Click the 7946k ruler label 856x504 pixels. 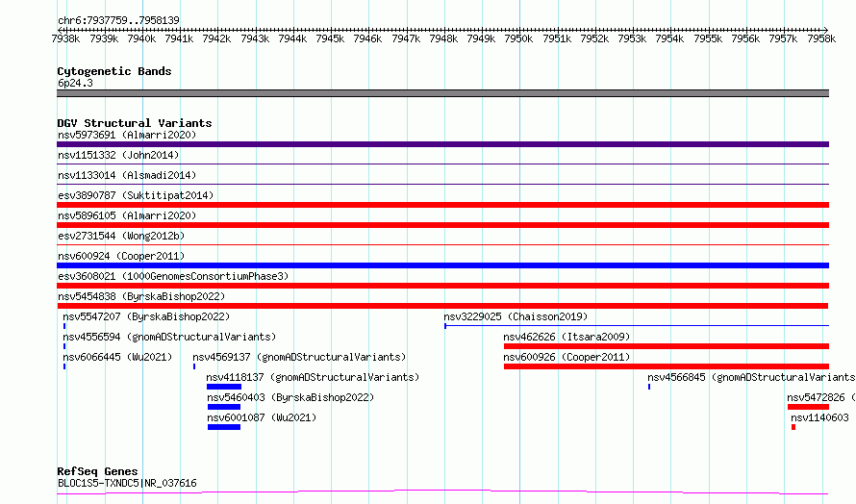pyautogui.click(x=368, y=38)
